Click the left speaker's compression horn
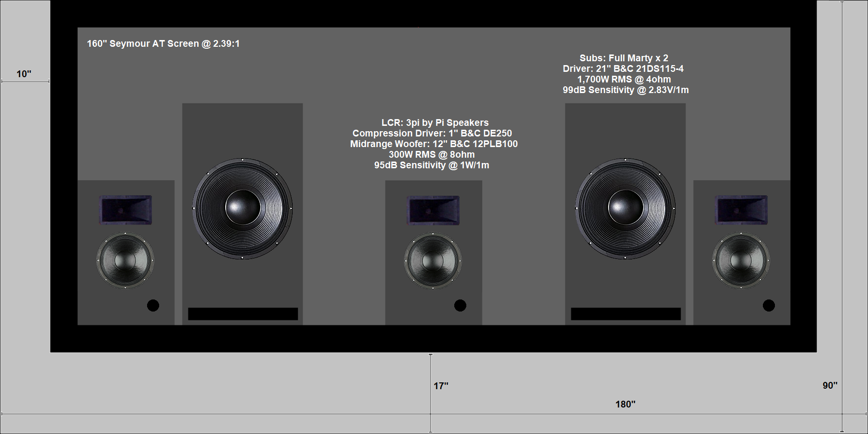 point(126,210)
